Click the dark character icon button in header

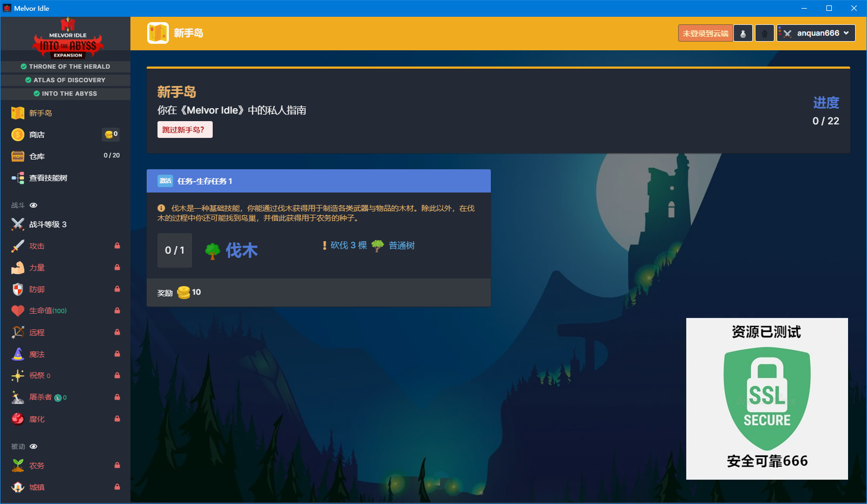765,34
